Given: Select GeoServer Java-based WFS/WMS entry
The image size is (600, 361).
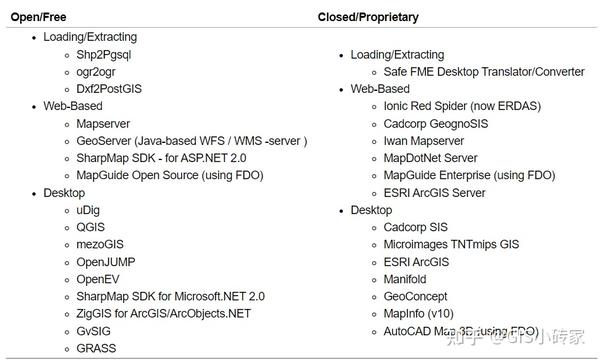Looking at the screenshot, I should [x=192, y=141].
